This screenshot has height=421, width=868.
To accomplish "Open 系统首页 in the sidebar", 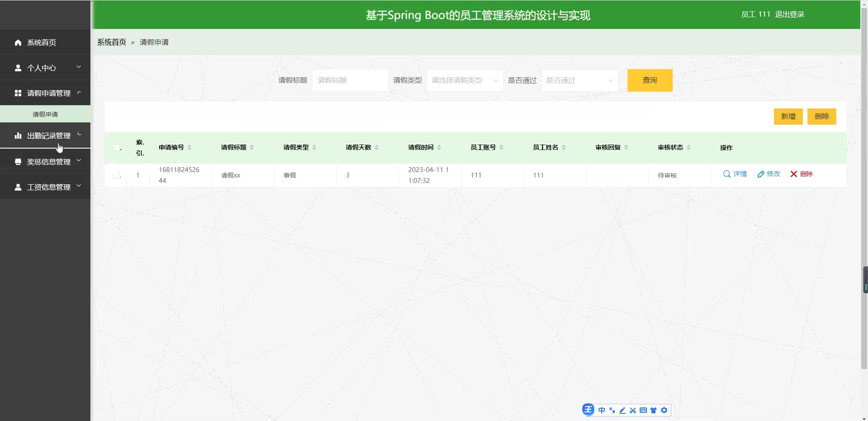I will (45, 42).
